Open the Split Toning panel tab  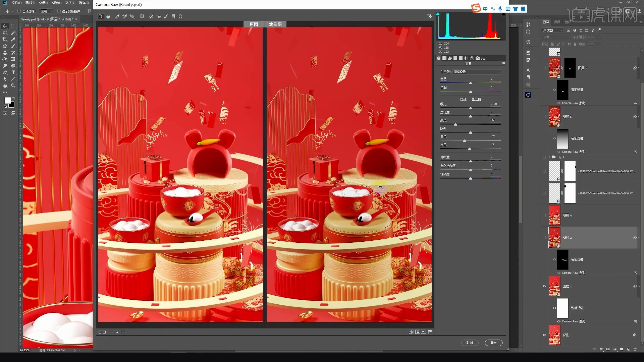coord(461,58)
